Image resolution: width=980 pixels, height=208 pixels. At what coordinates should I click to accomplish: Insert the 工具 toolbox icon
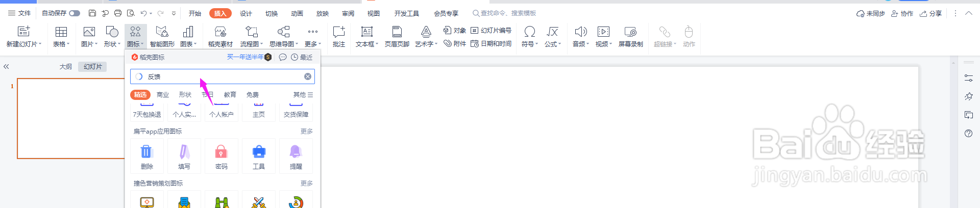point(259,156)
